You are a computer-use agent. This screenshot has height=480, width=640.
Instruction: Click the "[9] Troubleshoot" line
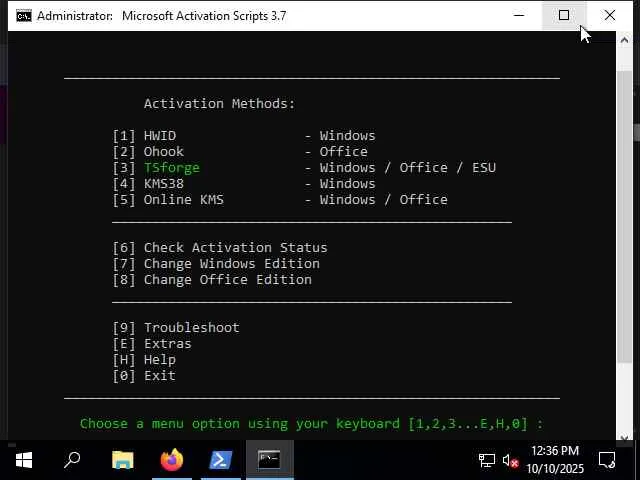point(176,328)
